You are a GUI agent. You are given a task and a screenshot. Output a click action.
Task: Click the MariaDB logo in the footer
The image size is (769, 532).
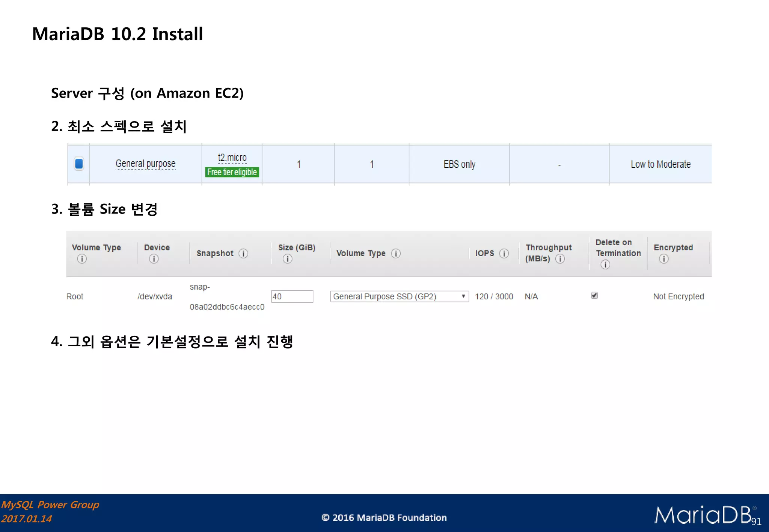(x=703, y=514)
